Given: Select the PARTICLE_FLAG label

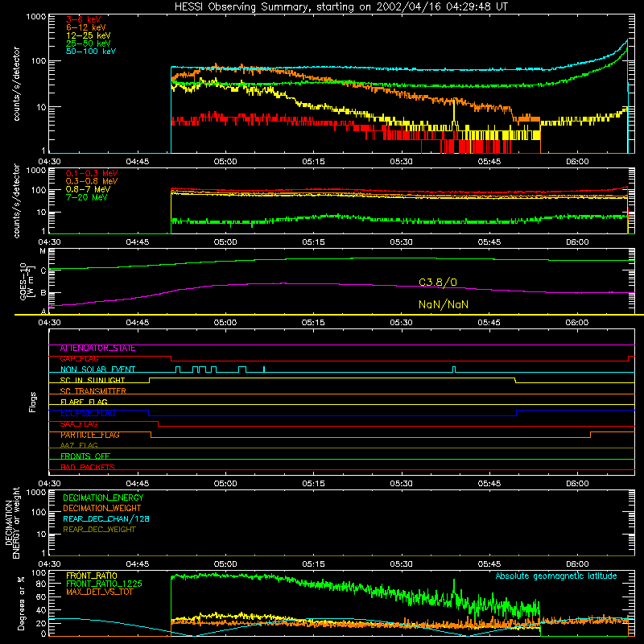Looking at the screenshot, I should [x=90, y=435].
